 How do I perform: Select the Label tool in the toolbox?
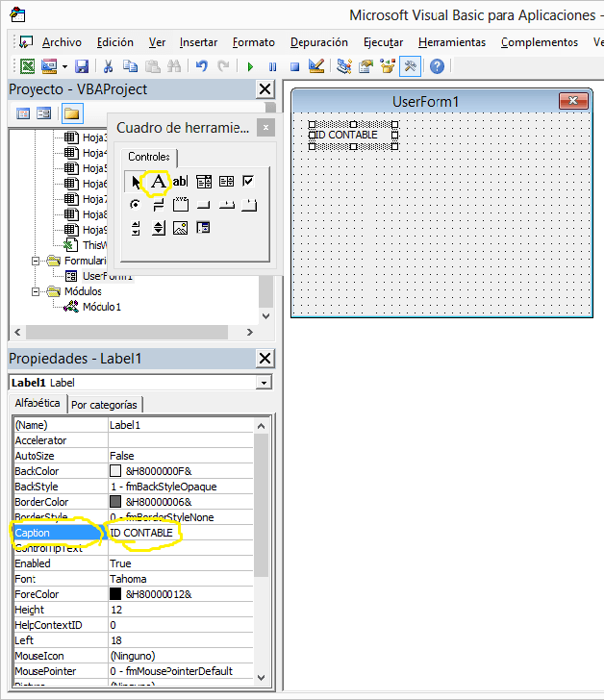coord(157,181)
